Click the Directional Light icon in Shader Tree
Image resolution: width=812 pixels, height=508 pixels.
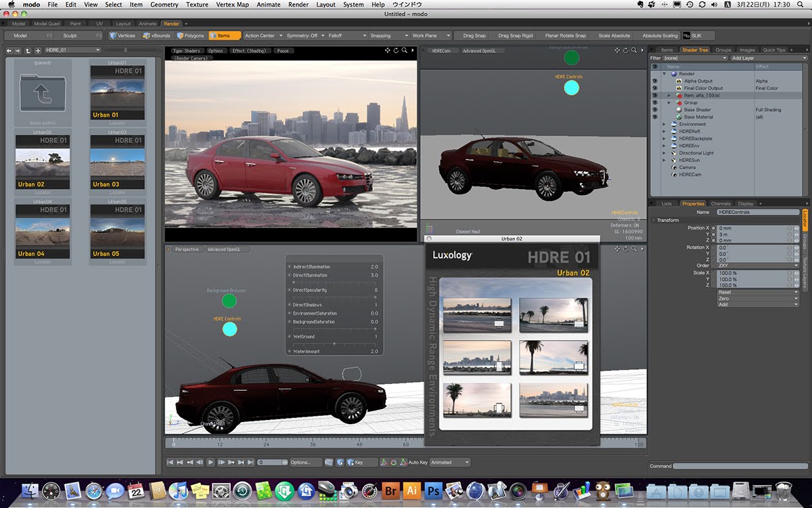click(673, 153)
